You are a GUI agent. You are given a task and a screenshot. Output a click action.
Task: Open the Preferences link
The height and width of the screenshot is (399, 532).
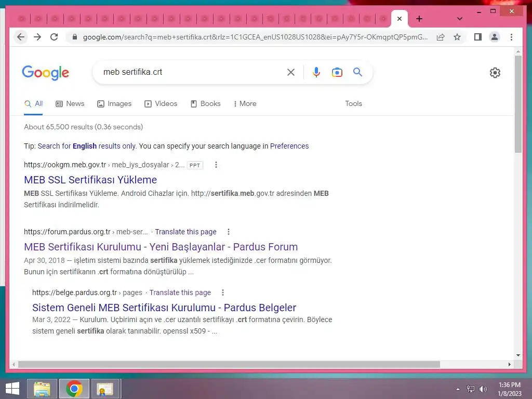[289, 146]
